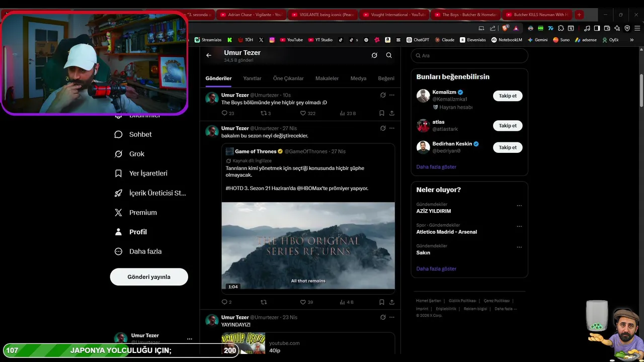Go back with the profile header arrow
This screenshot has height=362, width=644.
(209, 55)
